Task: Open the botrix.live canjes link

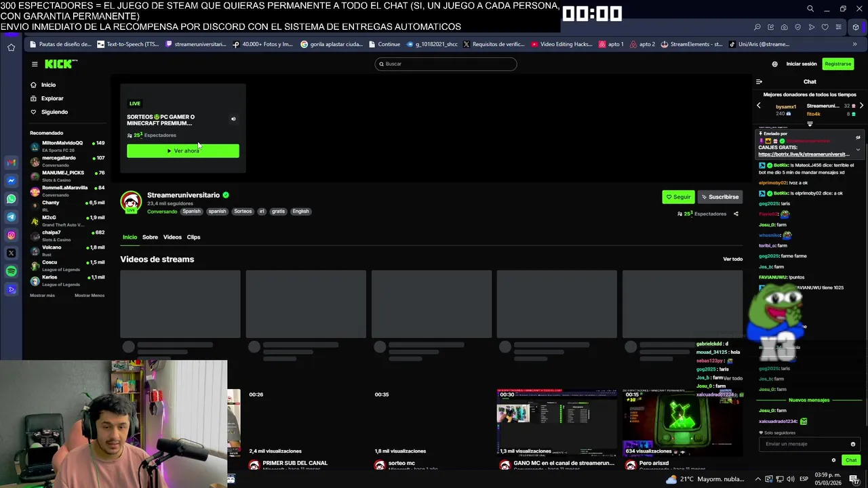Action: 804,155
